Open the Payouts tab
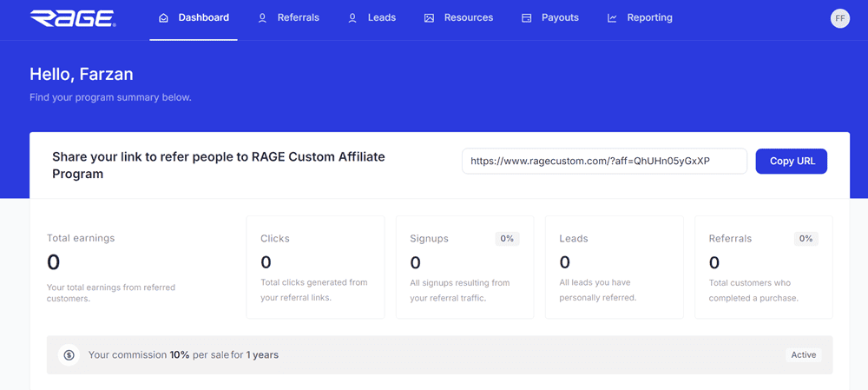The image size is (868, 390). point(560,18)
